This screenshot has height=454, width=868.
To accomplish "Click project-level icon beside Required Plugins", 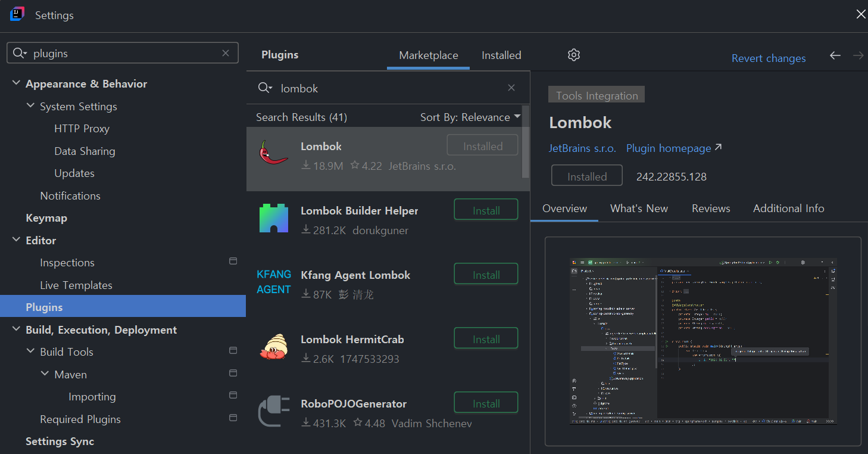I will [x=233, y=418].
